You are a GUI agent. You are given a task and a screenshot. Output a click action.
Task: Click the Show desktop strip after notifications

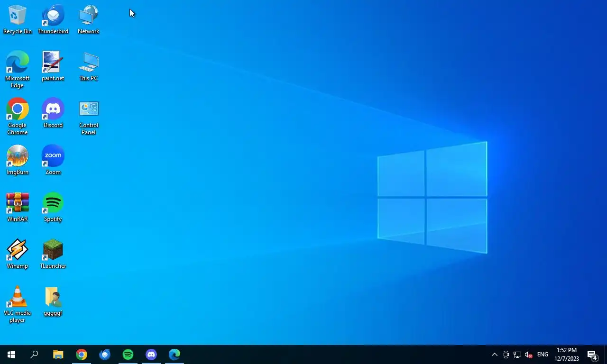[x=606, y=355]
